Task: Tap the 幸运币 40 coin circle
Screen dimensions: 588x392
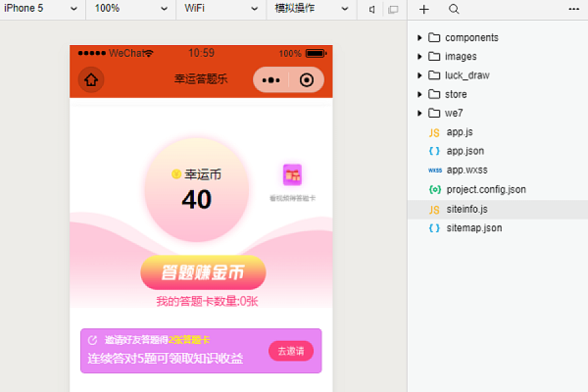Action: pyautogui.click(x=197, y=190)
